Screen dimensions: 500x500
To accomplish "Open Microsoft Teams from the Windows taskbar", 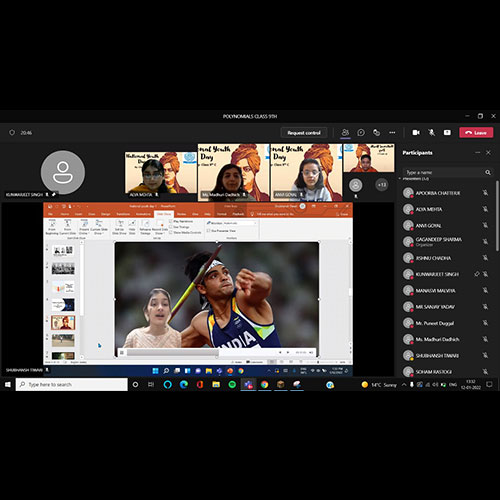I will pyautogui.click(x=248, y=385).
